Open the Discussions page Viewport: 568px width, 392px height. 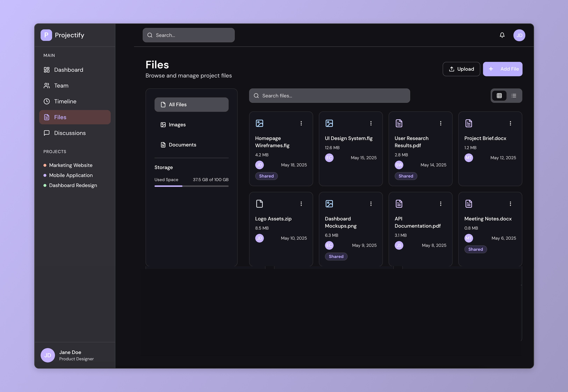tap(70, 133)
